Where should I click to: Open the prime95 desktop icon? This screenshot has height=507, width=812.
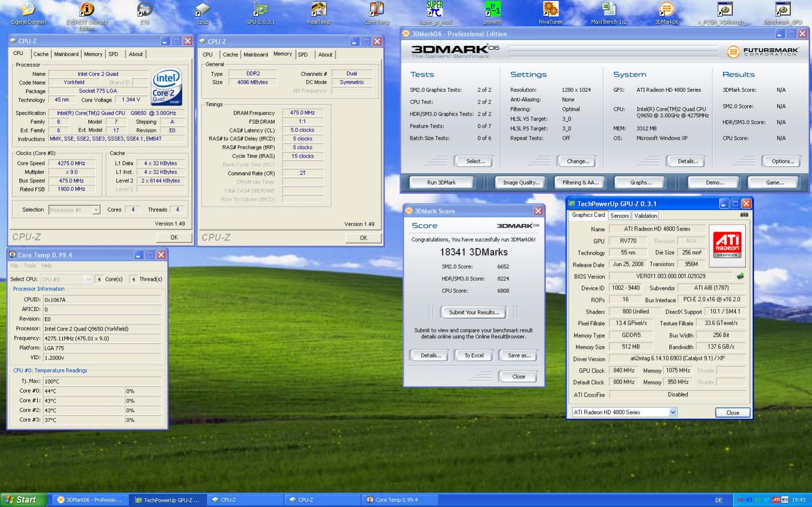point(493,13)
